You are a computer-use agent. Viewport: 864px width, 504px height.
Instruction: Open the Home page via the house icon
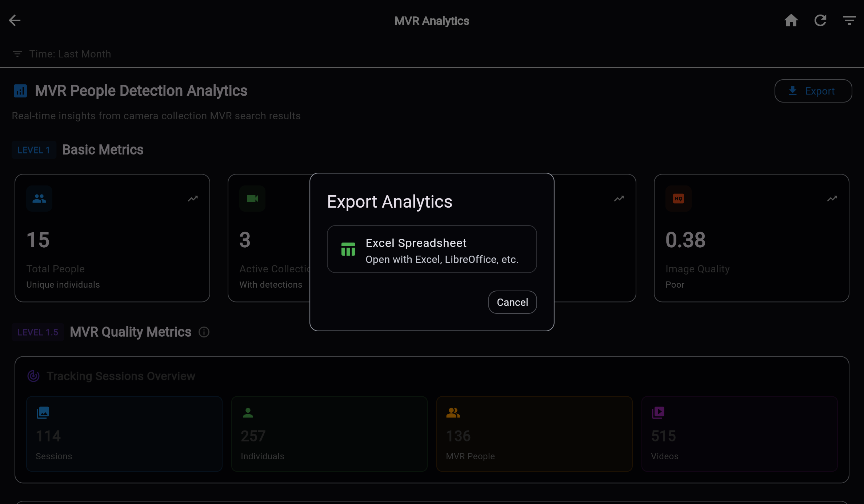(791, 20)
